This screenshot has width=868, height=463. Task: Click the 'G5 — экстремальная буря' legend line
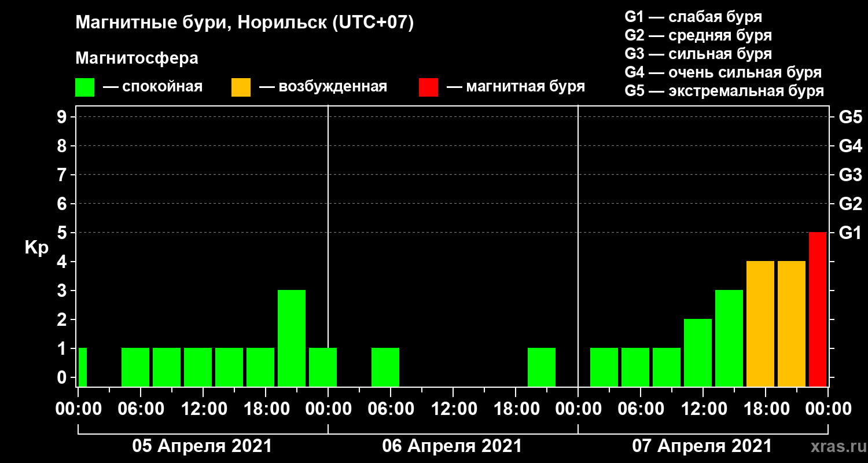point(724,91)
